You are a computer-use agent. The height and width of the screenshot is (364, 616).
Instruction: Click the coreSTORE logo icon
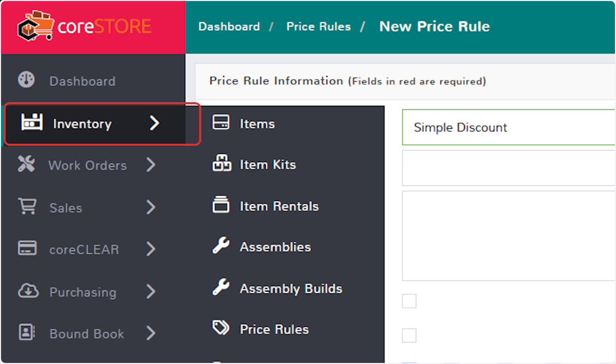coord(34,26)
